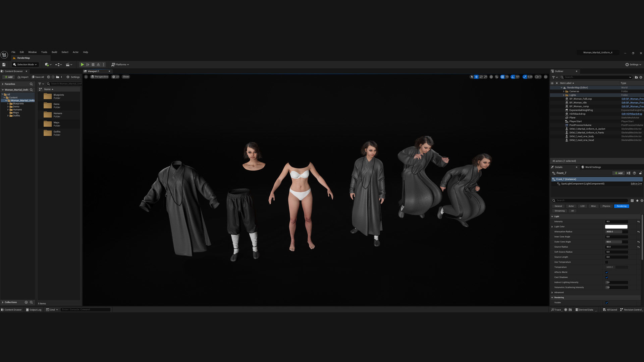644x362 pixels.
Task: Start Play in Editor
Action: pos(82,64)
